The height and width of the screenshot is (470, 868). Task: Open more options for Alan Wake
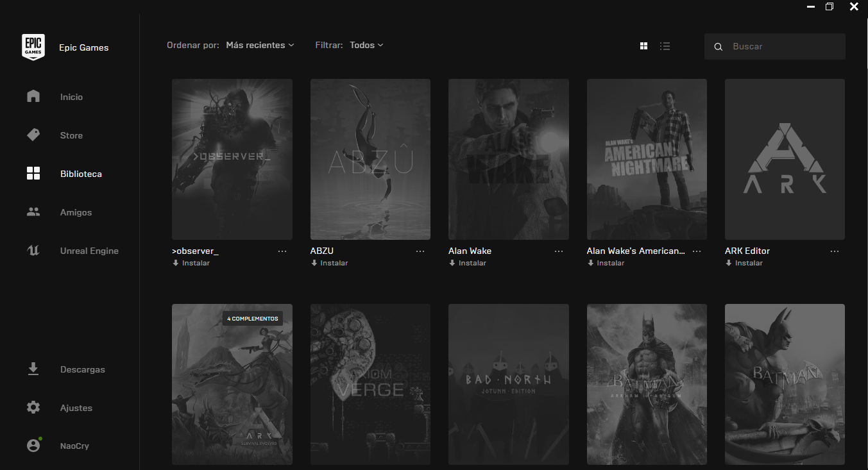[x=559, y=251]
